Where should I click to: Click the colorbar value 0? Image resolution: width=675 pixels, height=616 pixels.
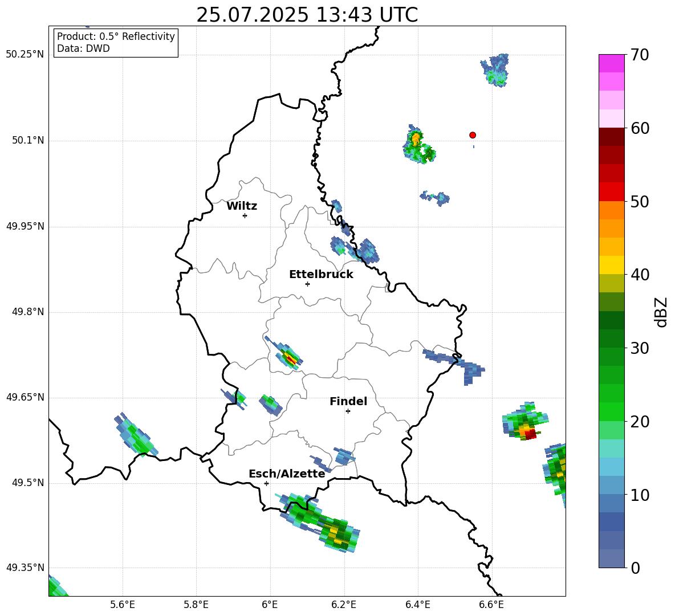(x=635, y=568)
